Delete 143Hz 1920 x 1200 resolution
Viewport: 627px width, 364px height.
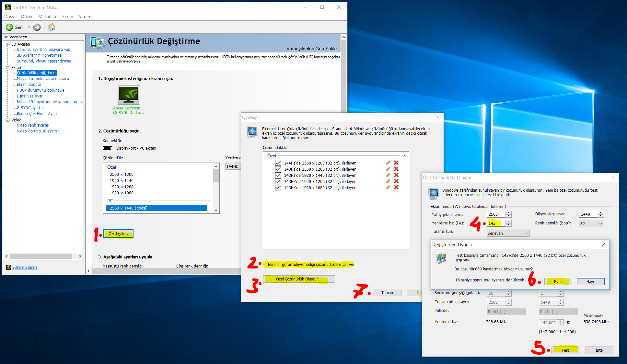396,181
